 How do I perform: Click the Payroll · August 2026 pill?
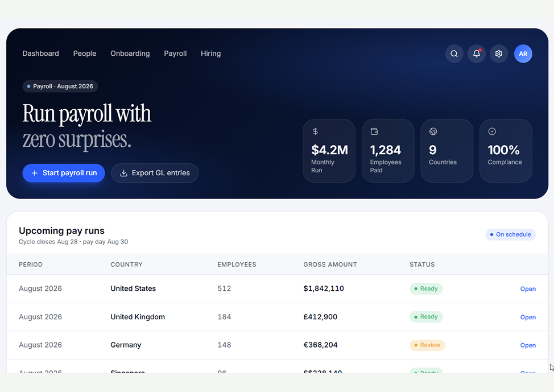(x=60, y=86)
